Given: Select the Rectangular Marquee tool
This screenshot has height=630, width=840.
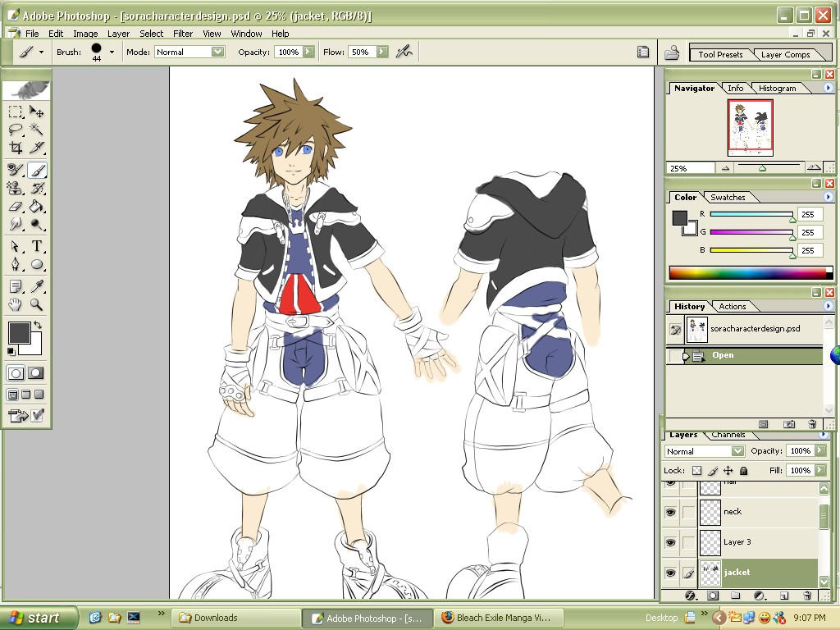Looking at the screenshot, I should tap(16, 112).
